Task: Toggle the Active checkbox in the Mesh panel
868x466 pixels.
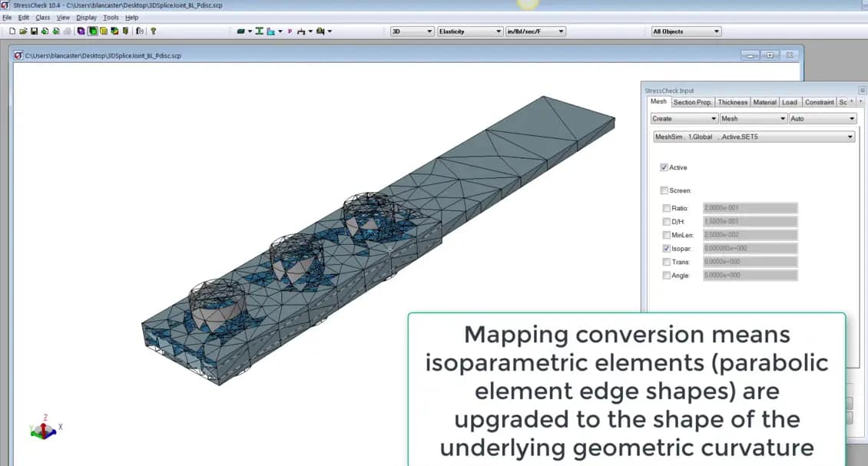Action: 664,167
